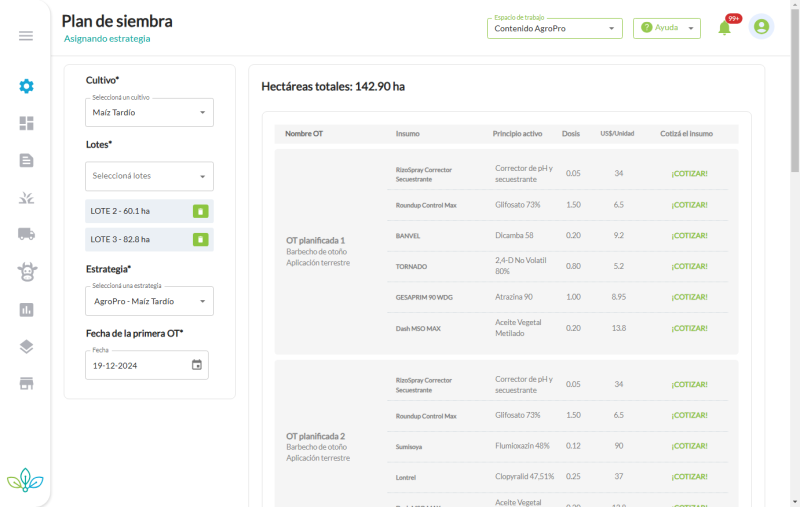Click the 90 price for Sumisoya
Viewport: 800px width, 507px height.
coord(618,446)
